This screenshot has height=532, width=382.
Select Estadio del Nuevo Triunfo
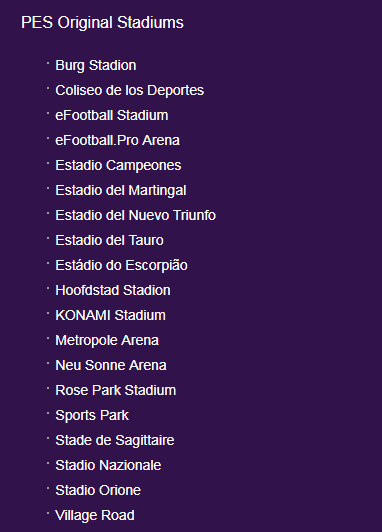point(135,215)
